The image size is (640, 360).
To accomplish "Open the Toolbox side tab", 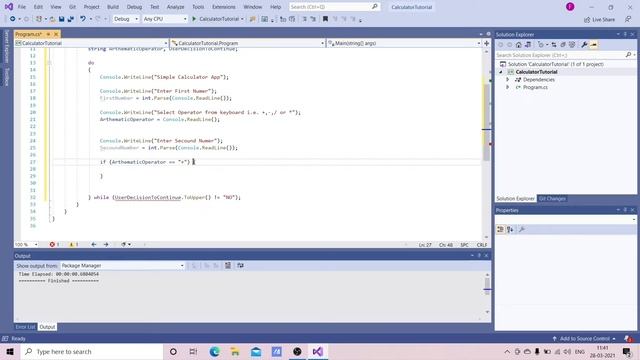I will pyautogui.click(x=7, y=77).
